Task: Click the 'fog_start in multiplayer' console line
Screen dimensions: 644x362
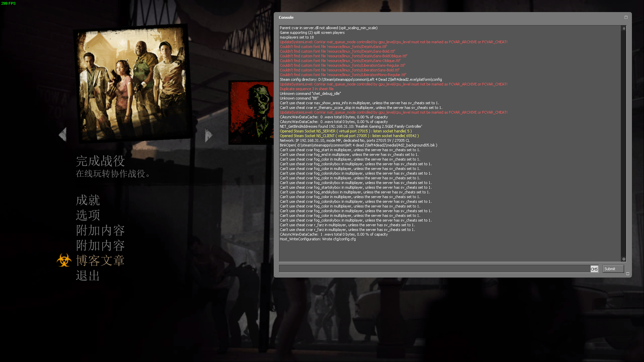Action: (x=350, y=150)
